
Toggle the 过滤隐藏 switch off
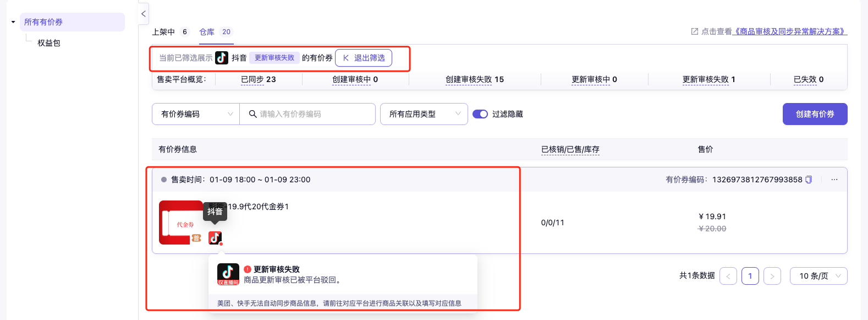(480, 114)
